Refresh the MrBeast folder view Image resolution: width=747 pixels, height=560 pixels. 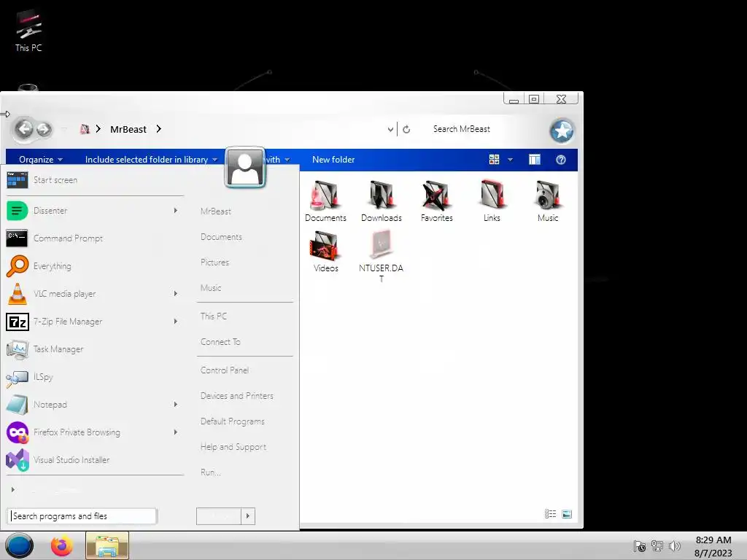(x=406, y=129)
